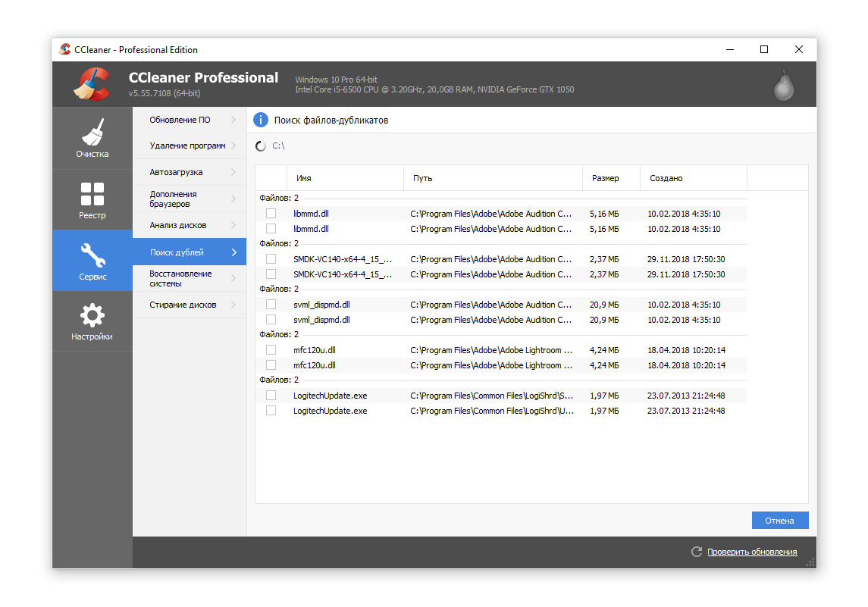868x607 pixels.
Task: Open the Восстановление системы menu item
Action: click(190, 278)
